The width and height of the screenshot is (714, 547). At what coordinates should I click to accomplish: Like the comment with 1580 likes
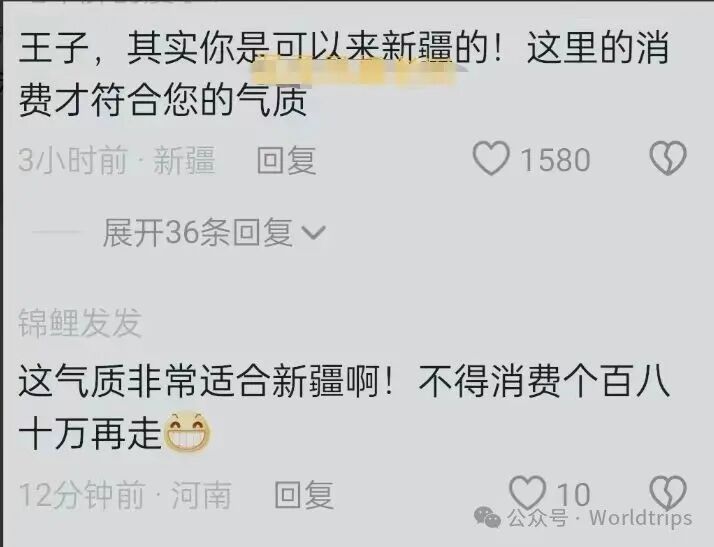coord(491,158)
